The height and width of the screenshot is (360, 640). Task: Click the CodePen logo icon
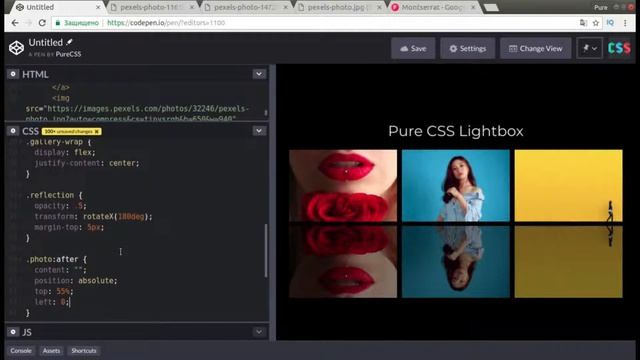(x=16, y=48)
